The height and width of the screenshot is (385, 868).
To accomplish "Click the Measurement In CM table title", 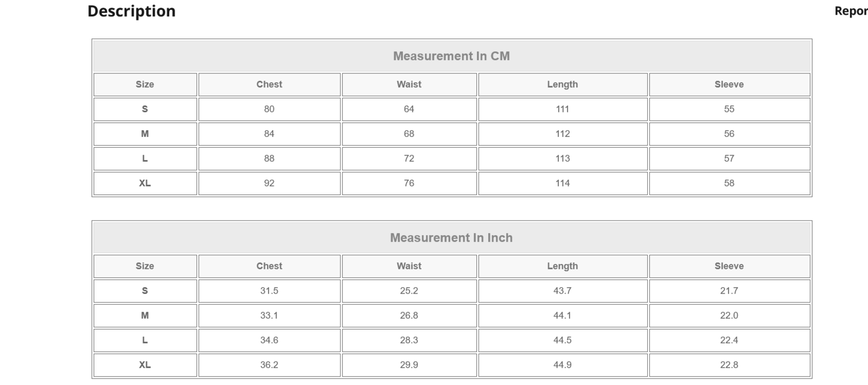I will 451,56.
